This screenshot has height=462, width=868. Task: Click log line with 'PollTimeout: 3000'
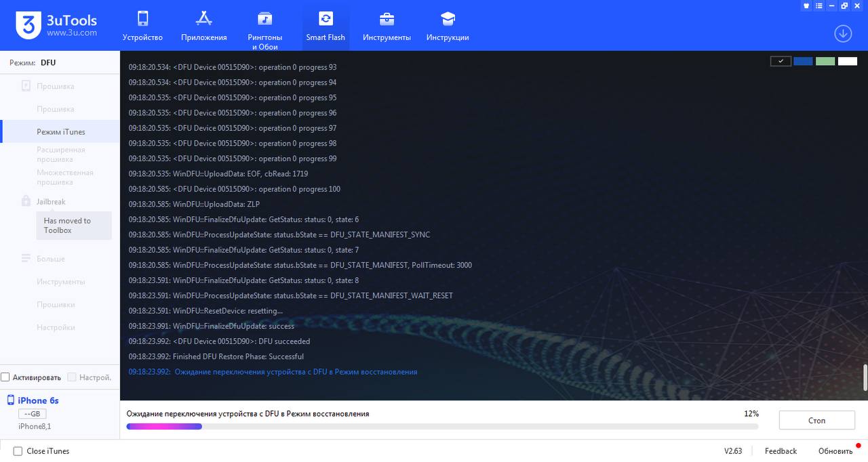(x=300, y=265)
